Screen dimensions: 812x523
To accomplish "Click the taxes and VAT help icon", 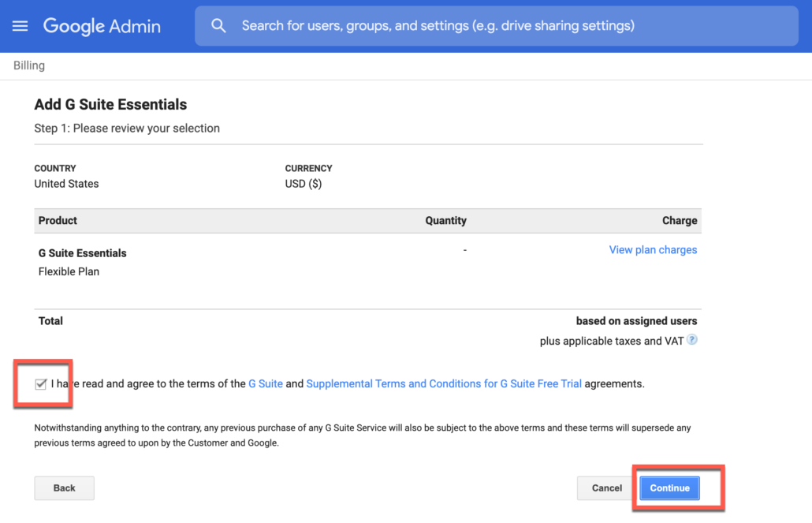I will coord(692,340).
